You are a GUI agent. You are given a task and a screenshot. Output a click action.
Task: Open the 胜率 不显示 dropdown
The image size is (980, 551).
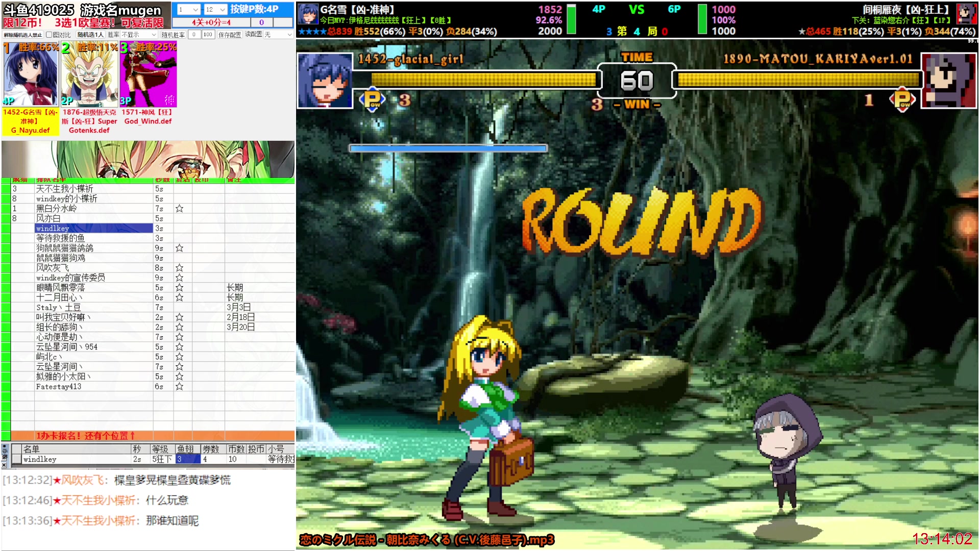point(139,35)
